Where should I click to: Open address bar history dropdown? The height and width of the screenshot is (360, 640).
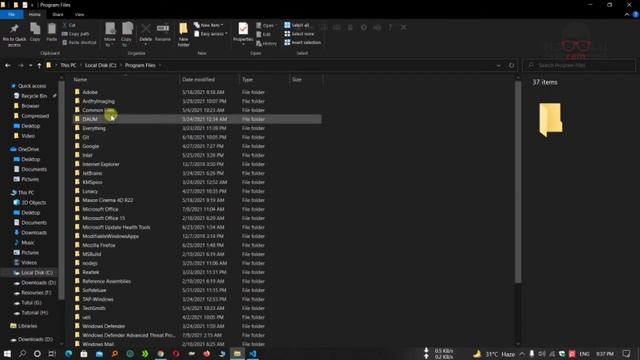pos(498,65)
